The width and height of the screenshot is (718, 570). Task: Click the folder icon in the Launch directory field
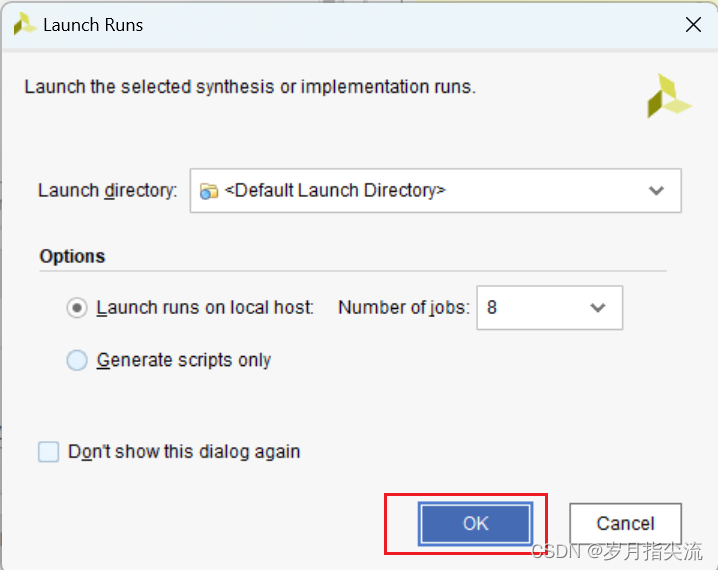click(x=209, y=191)
